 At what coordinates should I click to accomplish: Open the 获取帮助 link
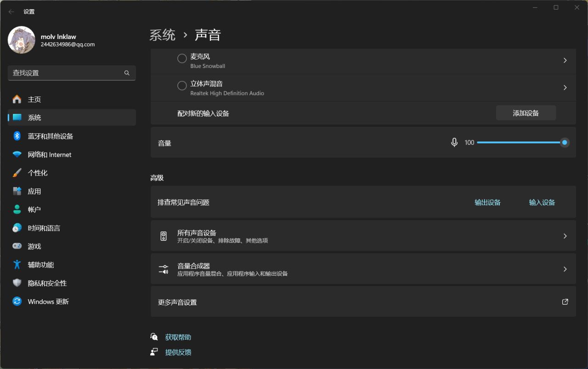click(x=178, y=337)
